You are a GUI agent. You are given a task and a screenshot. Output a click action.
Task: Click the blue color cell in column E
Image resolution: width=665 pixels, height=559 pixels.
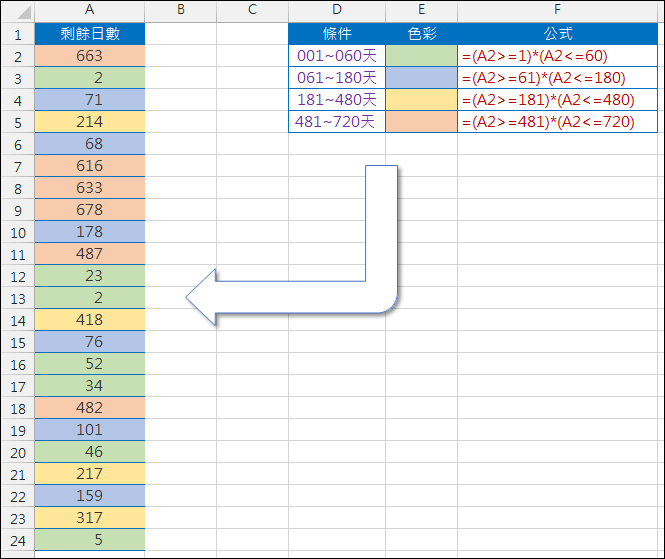coord(422,78)
